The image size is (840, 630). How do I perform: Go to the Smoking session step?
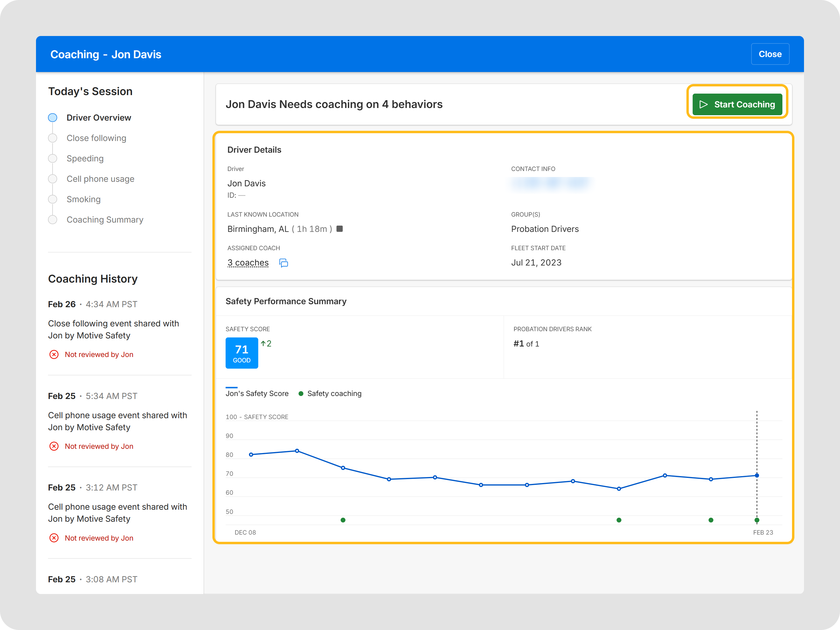[x=83, y=199]
